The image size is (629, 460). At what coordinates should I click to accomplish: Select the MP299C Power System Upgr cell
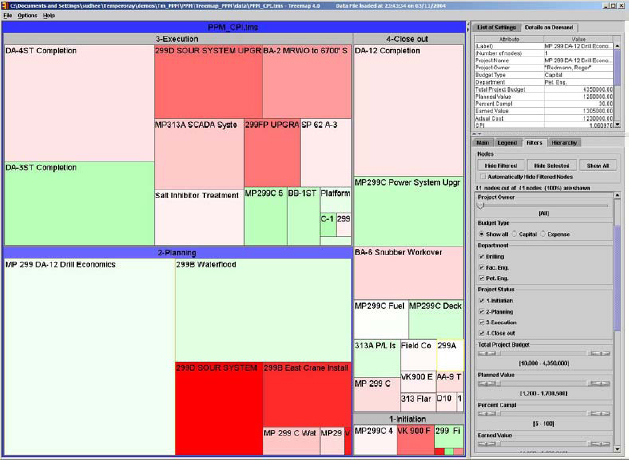click(408, 211)
